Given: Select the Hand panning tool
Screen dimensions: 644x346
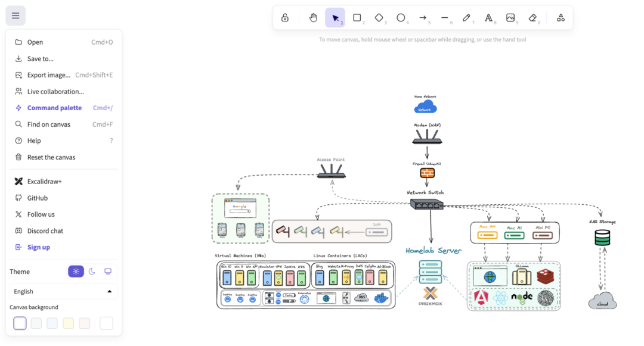Looking at the screenshot, I should [313, 17].
